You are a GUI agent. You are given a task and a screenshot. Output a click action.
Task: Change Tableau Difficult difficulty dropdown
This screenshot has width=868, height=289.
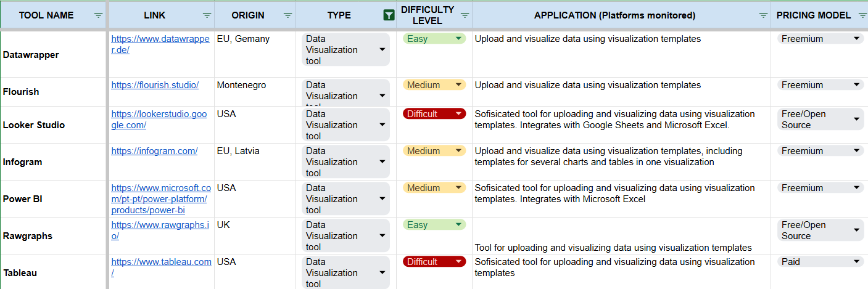tap(434, 261)
